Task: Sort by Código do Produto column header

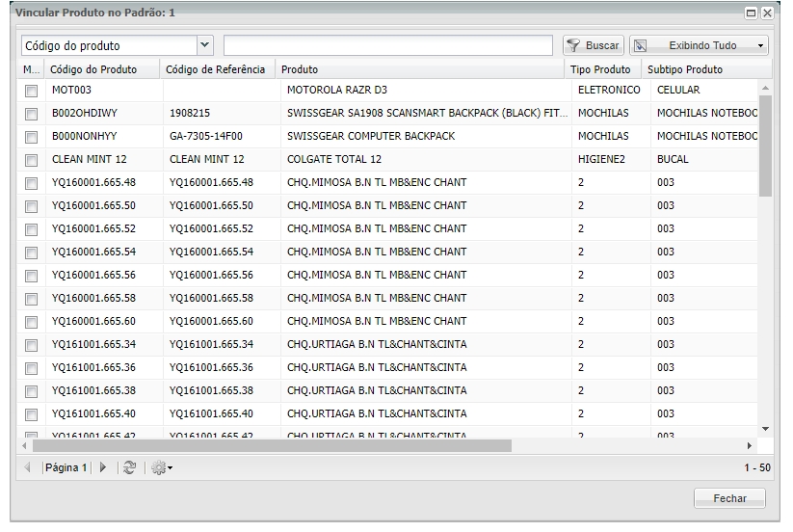Action: click(x=101, y=69)
